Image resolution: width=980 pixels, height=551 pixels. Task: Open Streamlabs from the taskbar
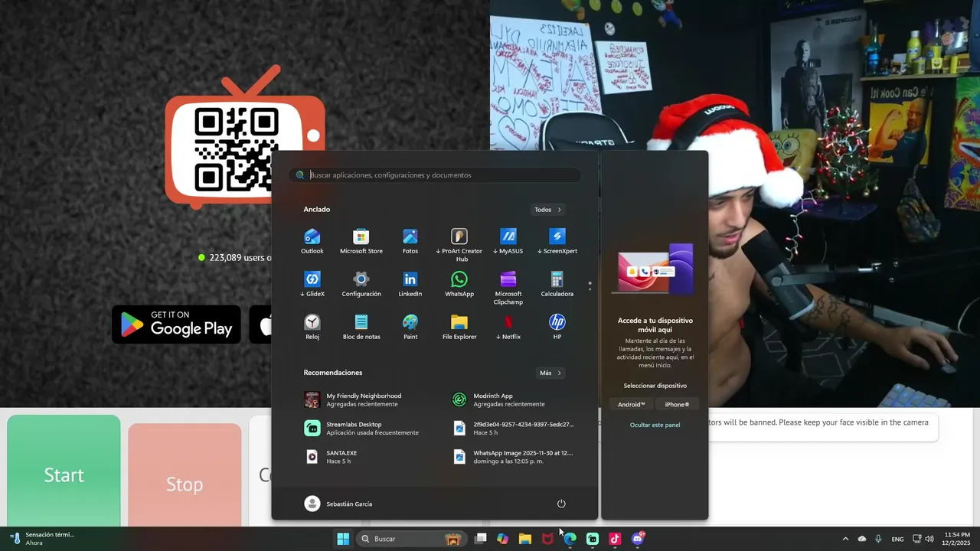tap(593, 539)
